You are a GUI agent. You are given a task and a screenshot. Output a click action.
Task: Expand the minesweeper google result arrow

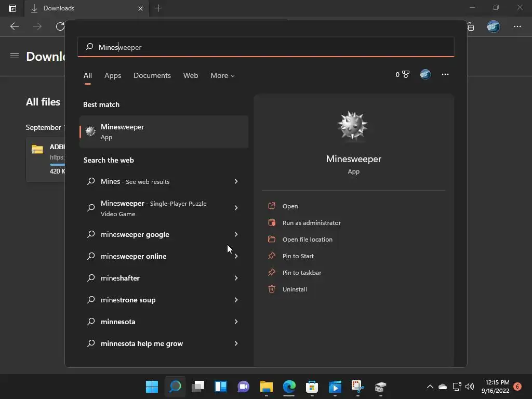[x=236, y=234]
